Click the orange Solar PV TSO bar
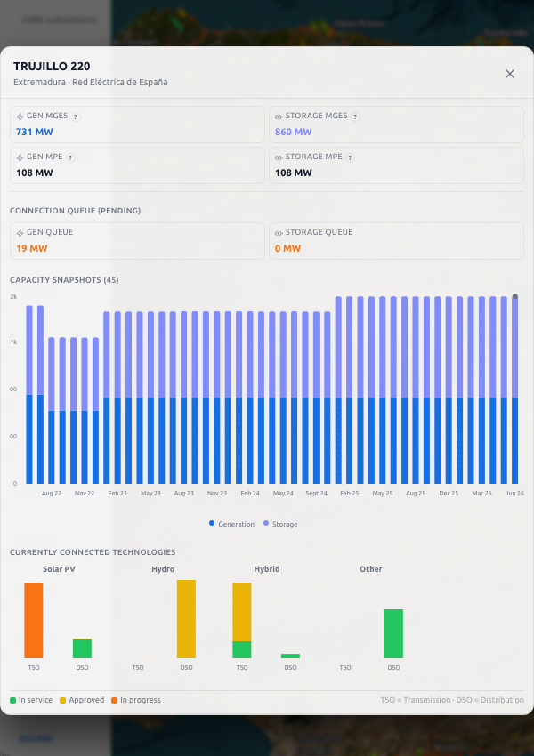The height and width of the screenshot is (756, 534). point(34,621)
